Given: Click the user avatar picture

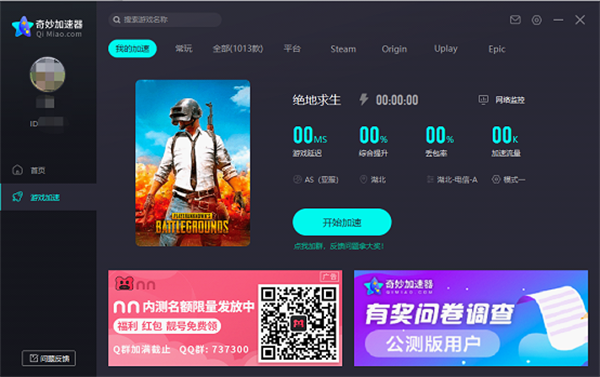Looking at the screenshot, I should point(47,74).
